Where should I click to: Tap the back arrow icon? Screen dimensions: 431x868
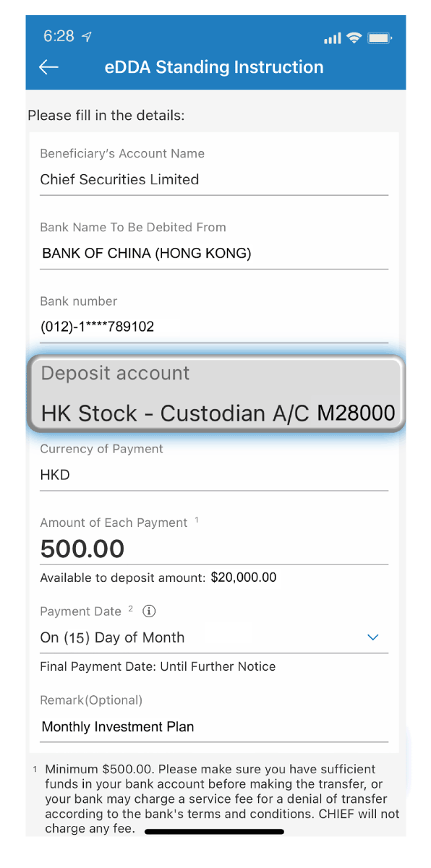pos(48,67)
